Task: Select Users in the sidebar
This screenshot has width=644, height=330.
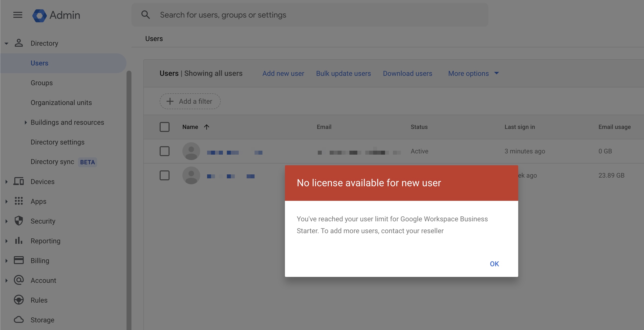Action: [63, 63]
